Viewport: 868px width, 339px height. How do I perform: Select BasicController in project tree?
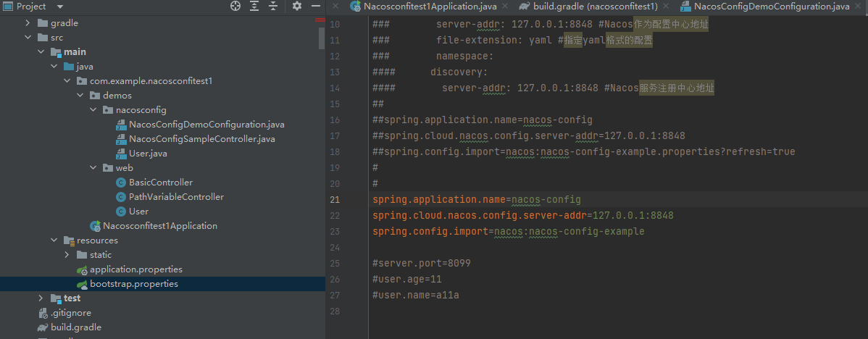pos(161,183)
